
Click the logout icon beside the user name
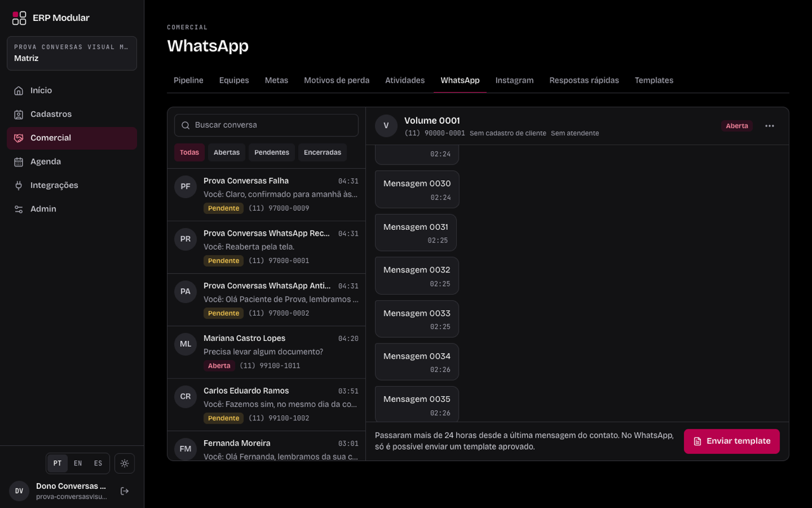click(x=124, y=491)
